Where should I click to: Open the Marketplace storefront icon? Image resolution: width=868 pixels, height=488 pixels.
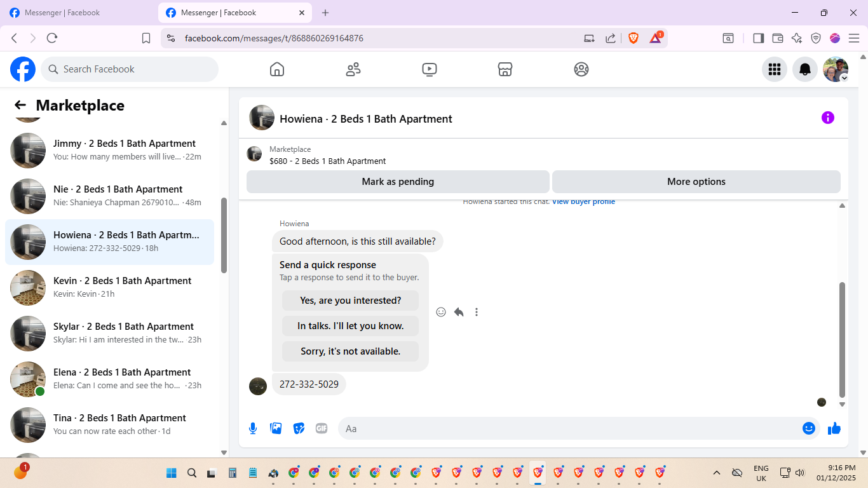click(505, 69)
